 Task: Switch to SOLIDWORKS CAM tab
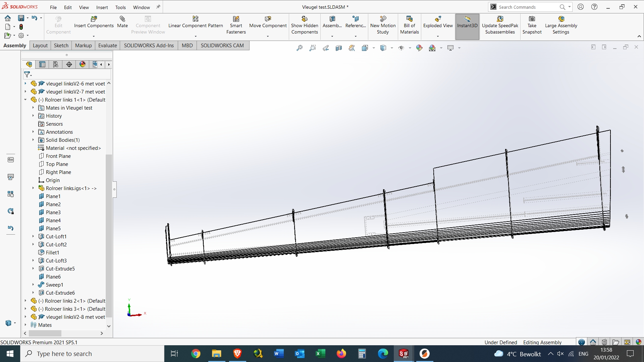pos(222,46)
